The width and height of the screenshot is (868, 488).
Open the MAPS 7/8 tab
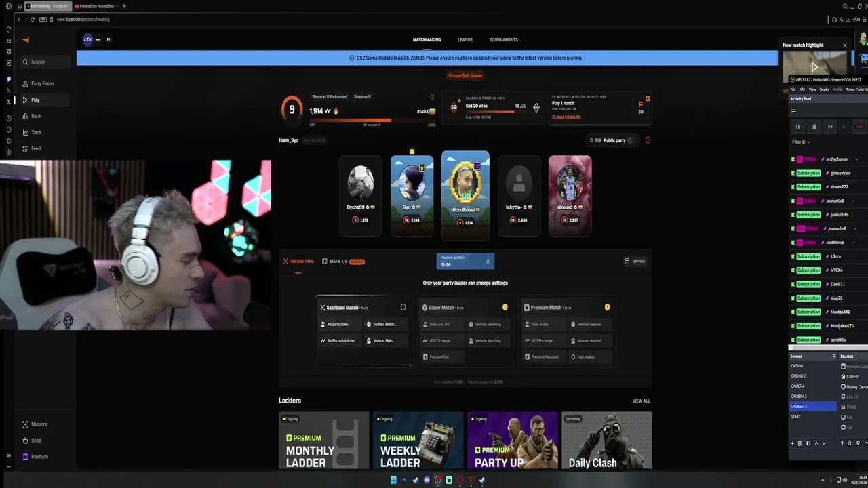pyautogui.click(x=343, y=261)
